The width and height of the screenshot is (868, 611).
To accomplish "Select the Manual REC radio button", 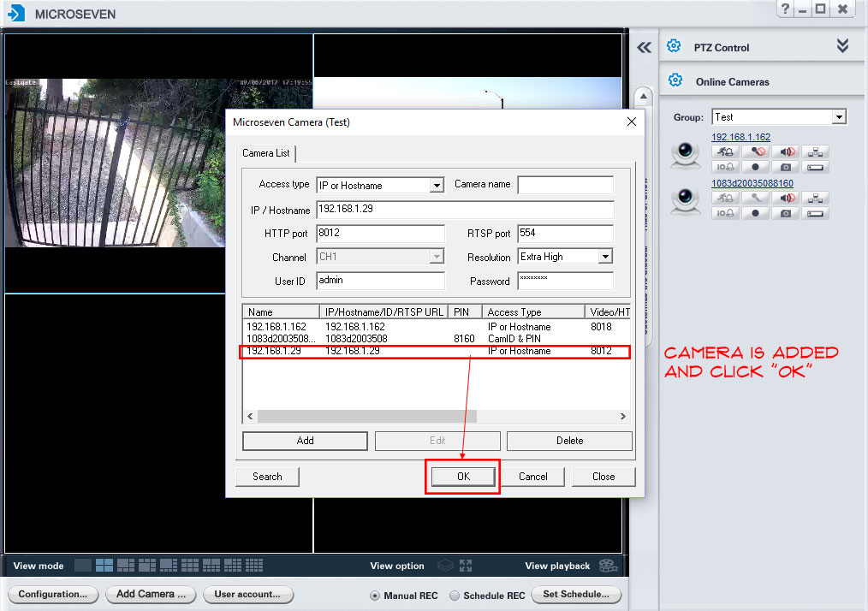I will (x=375, y=596).
